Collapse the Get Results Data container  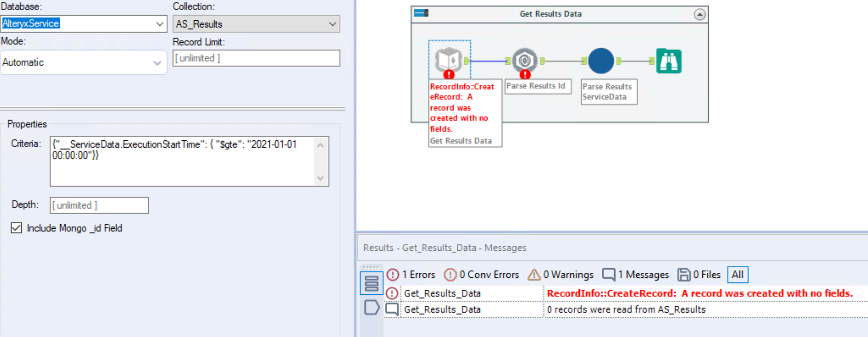pos(700,14)
